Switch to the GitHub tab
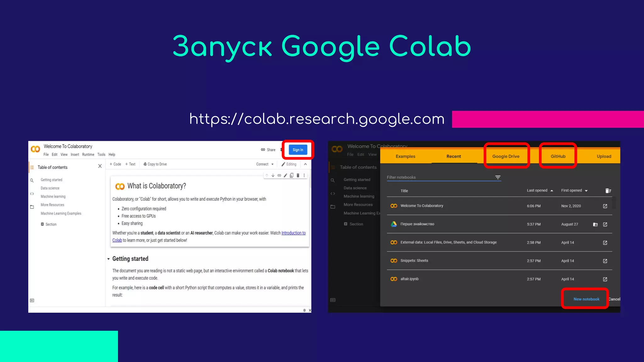The width and height of the screenshot is (644, 362). pyautogui.click(x=558, y=156)
